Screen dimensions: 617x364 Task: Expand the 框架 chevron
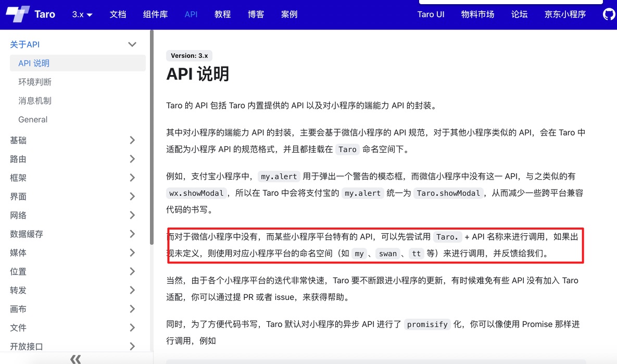[x=132, y=178]
